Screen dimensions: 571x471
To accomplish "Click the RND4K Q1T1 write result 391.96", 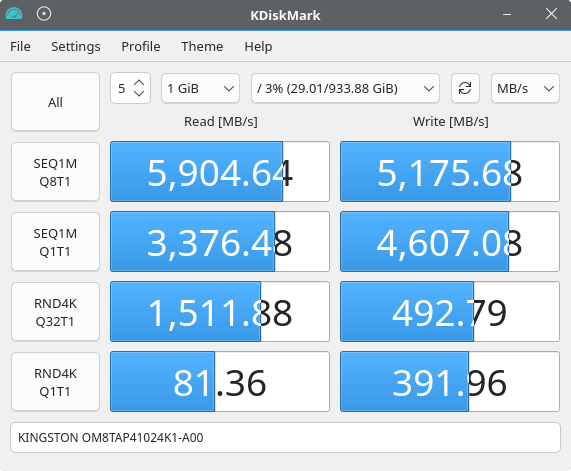I will [450, 381].
